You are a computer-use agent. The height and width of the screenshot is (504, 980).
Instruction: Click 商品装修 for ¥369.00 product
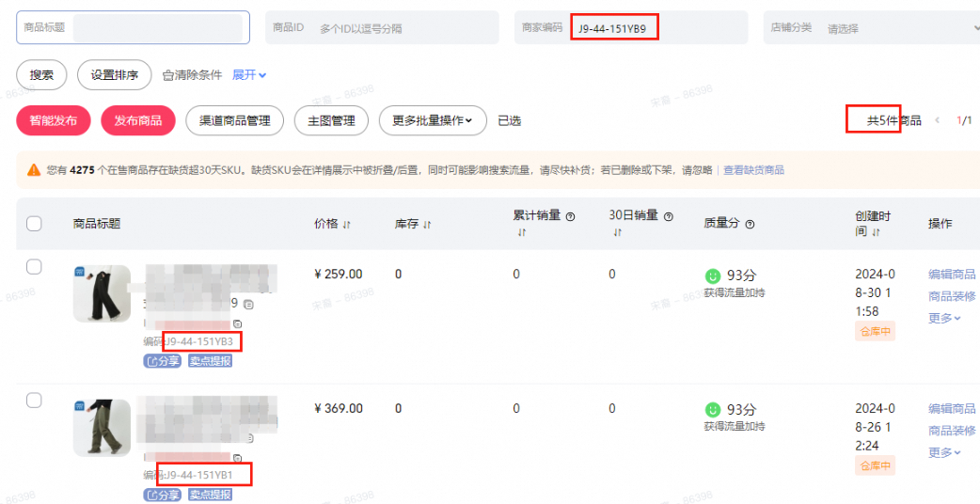(x=952, y=431)
